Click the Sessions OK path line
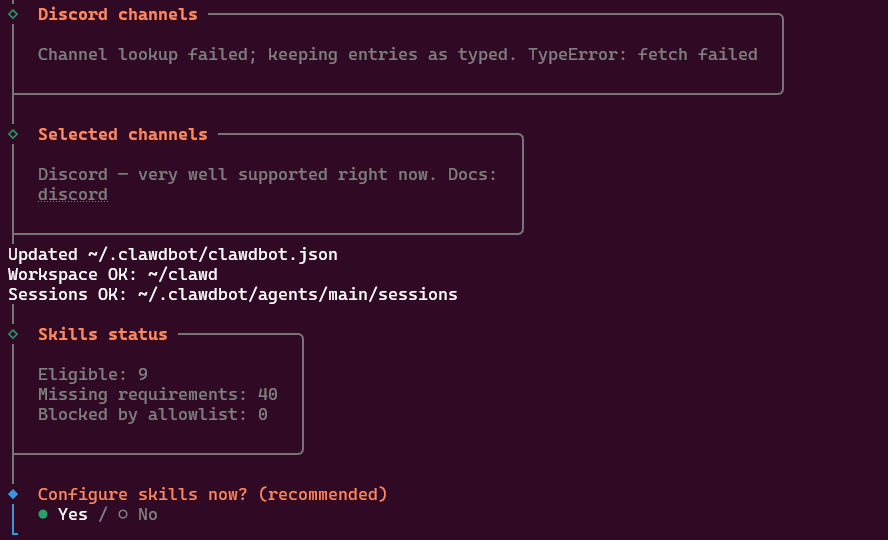Image resolution: width=888 pixels, height=540 pixels. [233, 294]
